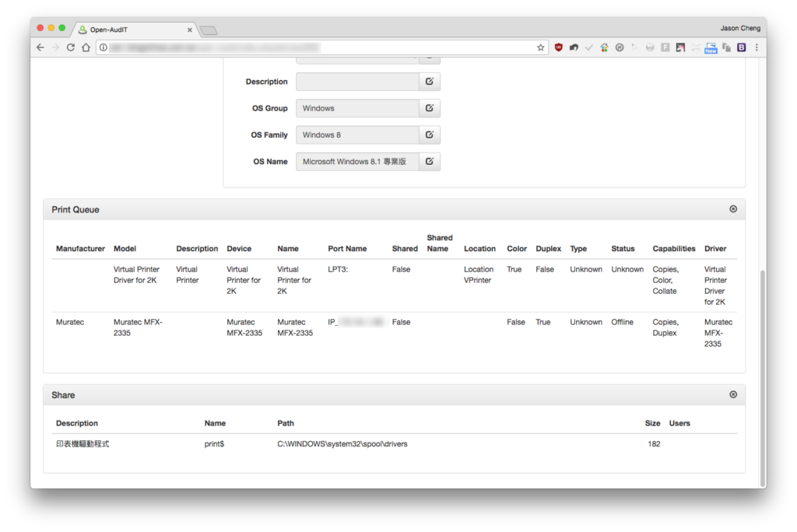Open a new browser tab
The image size is (797, 532).
pos(209,30)
